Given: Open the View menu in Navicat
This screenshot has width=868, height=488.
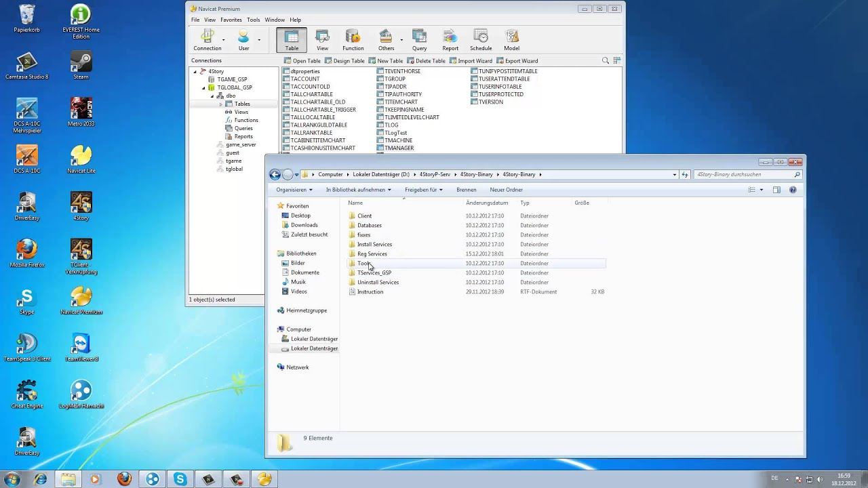Looking at the screenshot, I should tap(210, 20).
